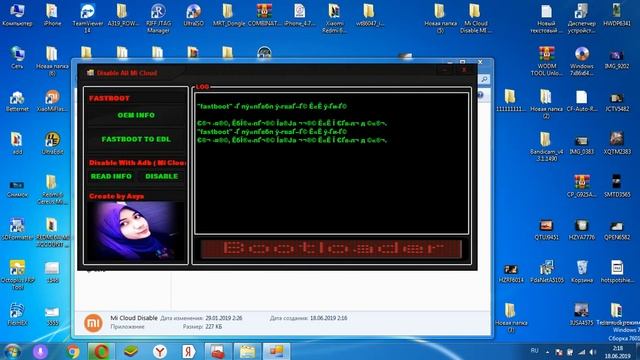Click the volume speaker tray icon

pos(592,352)
